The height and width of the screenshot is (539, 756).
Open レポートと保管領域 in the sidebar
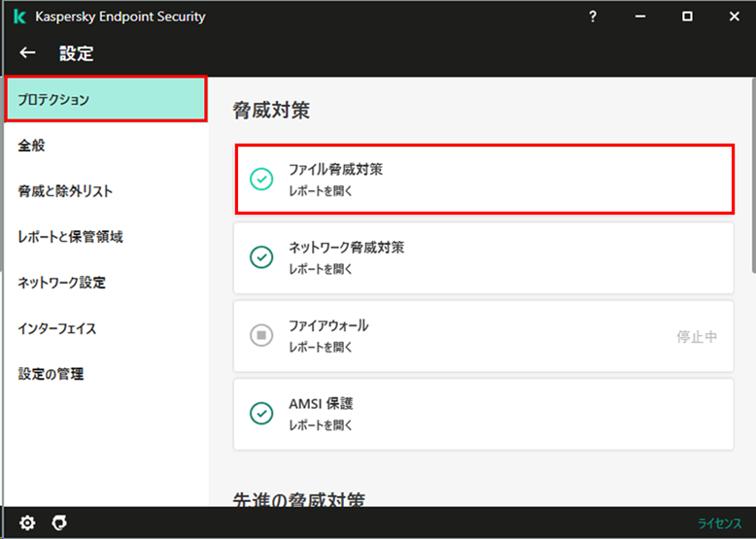pyautogui.click(x=106, y=237)
